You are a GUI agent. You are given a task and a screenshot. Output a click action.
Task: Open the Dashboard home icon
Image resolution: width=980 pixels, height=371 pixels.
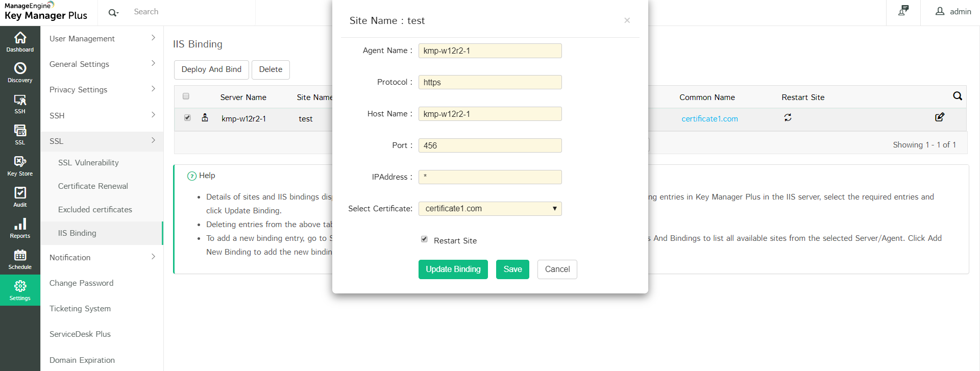coord(20,41)
